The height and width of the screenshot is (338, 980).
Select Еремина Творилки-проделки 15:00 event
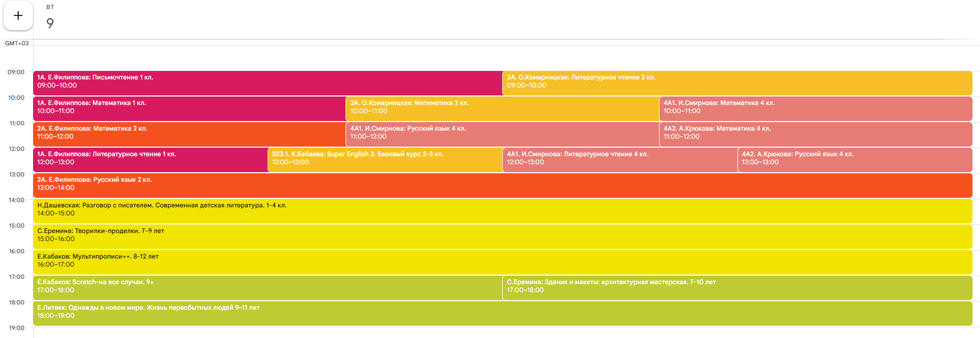pyautogui.click(x=502, y=237)
